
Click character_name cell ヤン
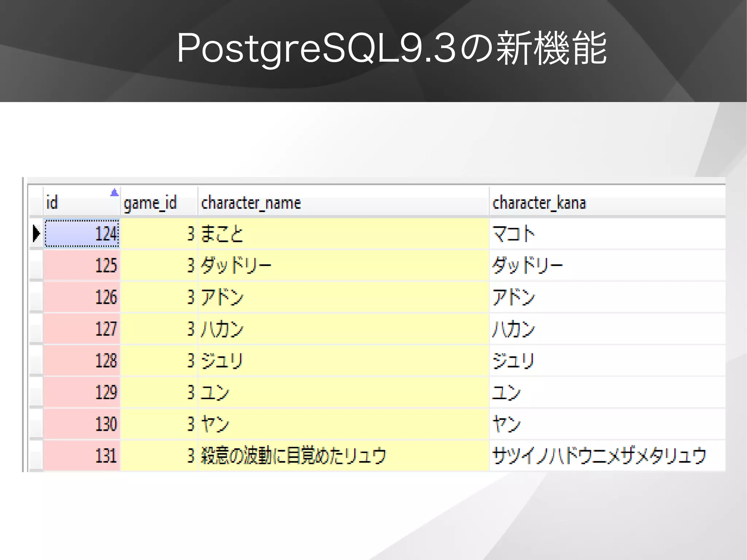pos(343,424)
